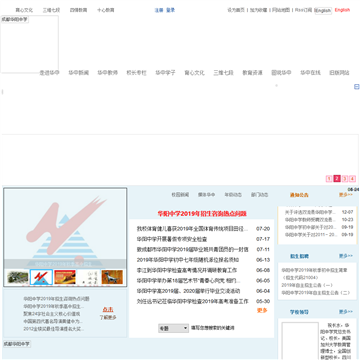Screen dimensions: 360x360
Task: Click the red English language link
Action: [342, 10]
